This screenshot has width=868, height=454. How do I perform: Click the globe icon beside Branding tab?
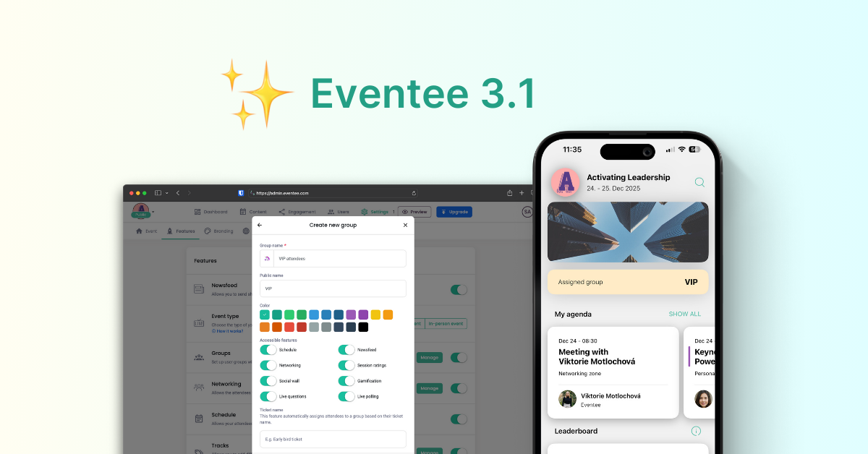click(246, 231)
